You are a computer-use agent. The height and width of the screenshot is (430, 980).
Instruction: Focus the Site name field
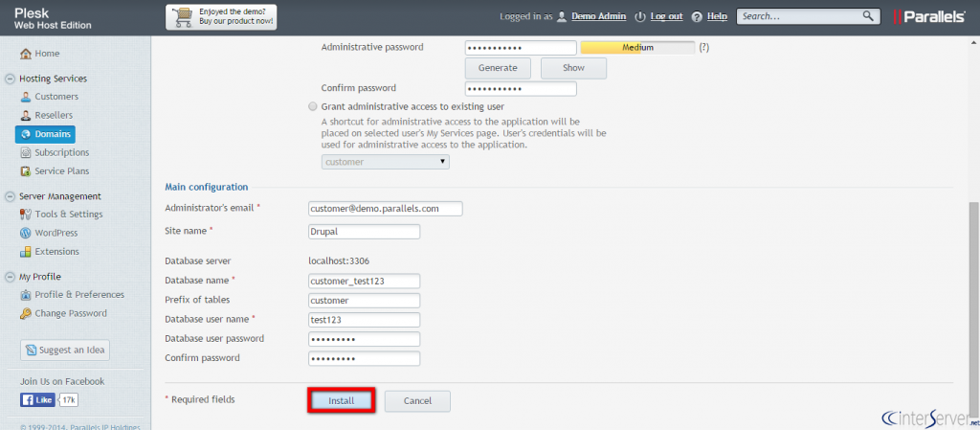tap(365, 231)
